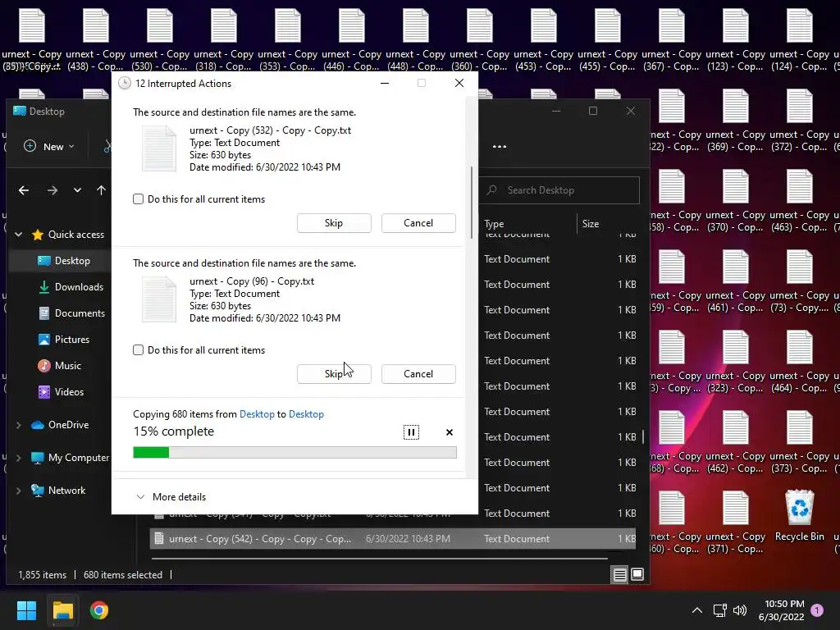Switch Explorer to large thumbnails view

pos(637,575)
